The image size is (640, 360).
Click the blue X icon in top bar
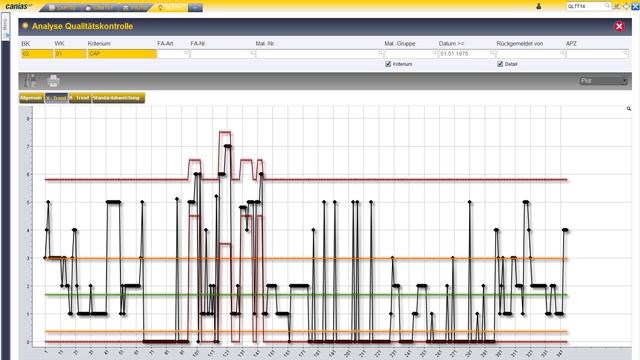click(636, 6)
